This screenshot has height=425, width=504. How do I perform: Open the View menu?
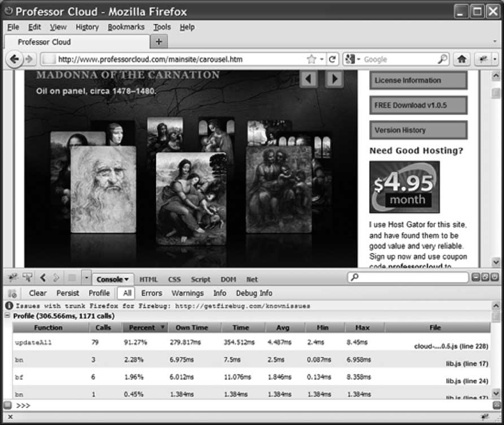58,27
